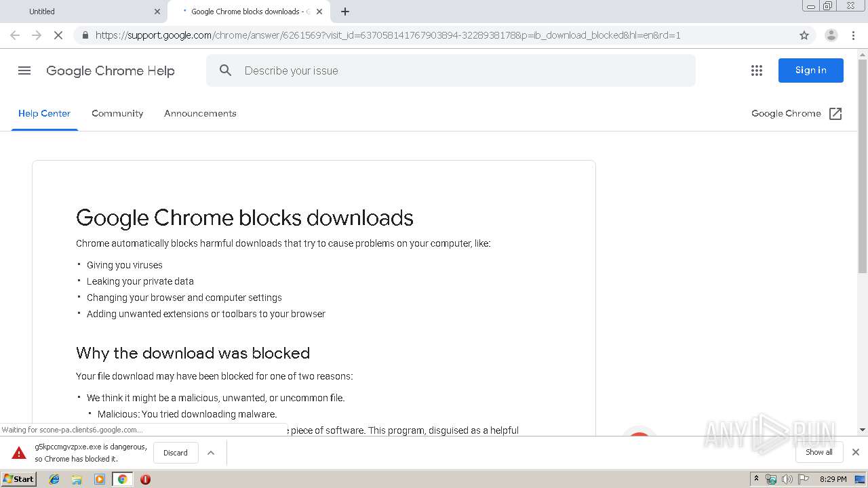Image resolution: width=868 pixels, height=488 pixels.
Task: Select bullet Adding unwanted extensions or toolbars
Action: pyautogui.click(x=206, y=314)
